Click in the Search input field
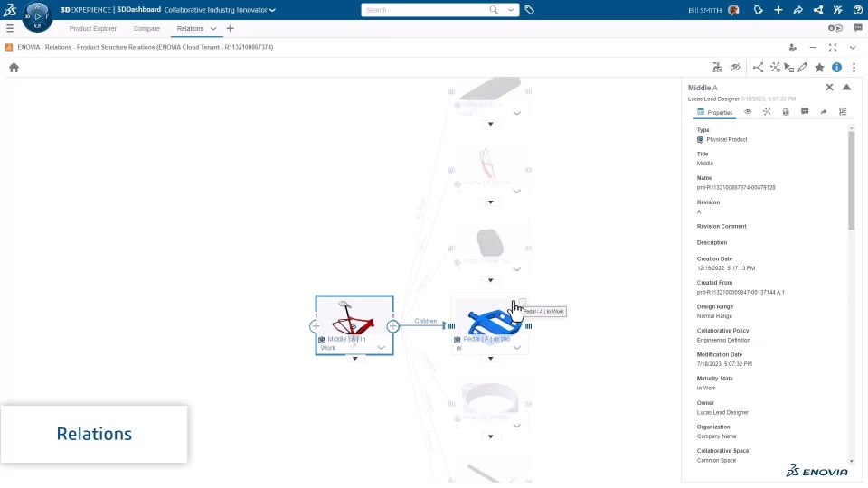This screenshot has height=488, width=868. point(425,10)
